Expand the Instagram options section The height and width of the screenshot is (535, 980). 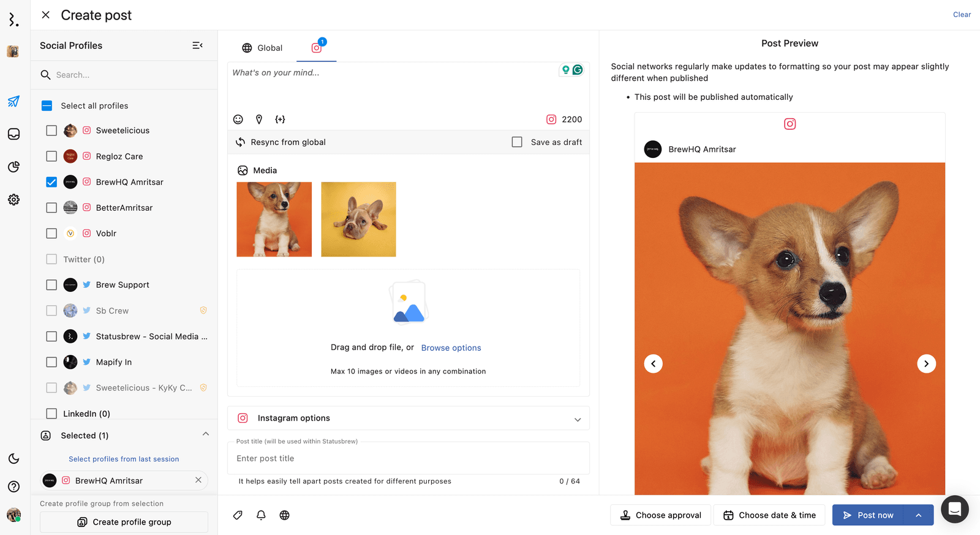pos(577,419)
